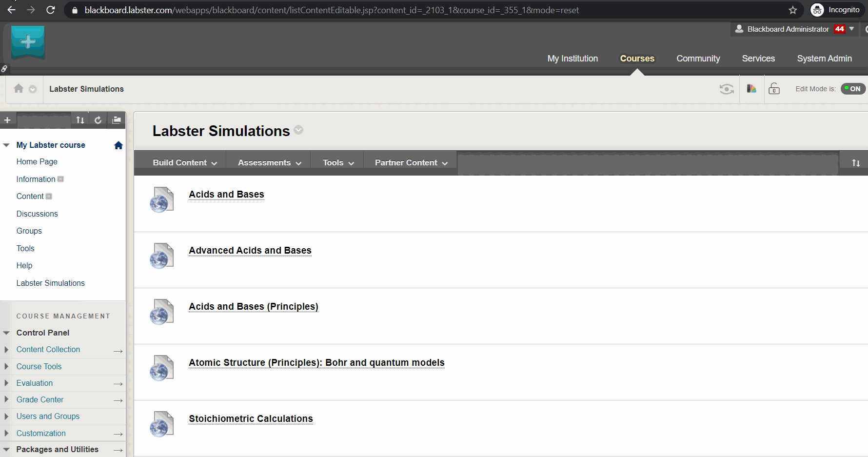Open Groups in the course menu
This screenshot has height=457, width=868.
pyautogui.click(x=29, y=231)
